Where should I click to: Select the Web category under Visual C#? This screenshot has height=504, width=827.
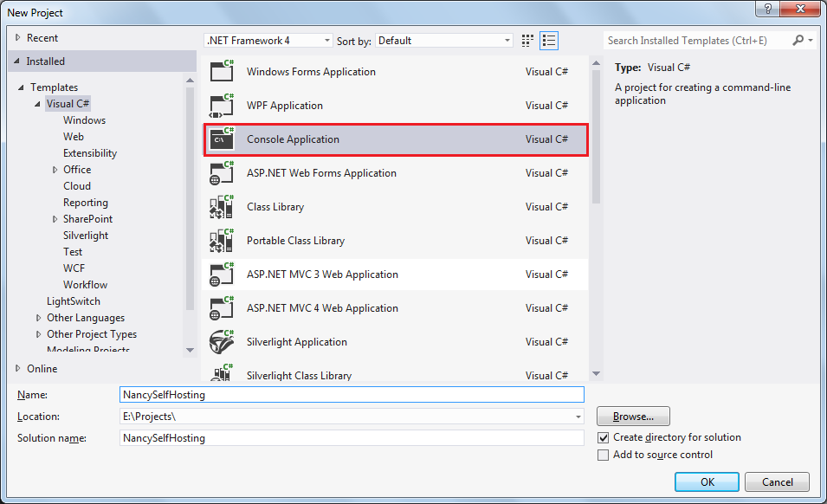[x=74, y=137]
